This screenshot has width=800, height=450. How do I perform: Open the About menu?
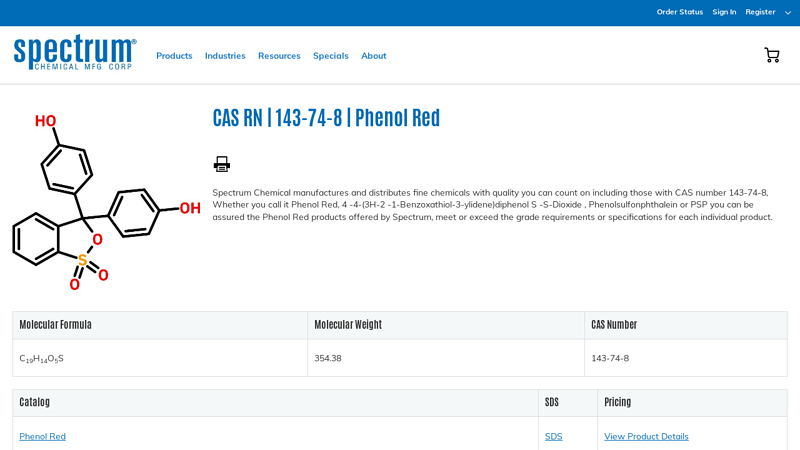click(373, 56)
